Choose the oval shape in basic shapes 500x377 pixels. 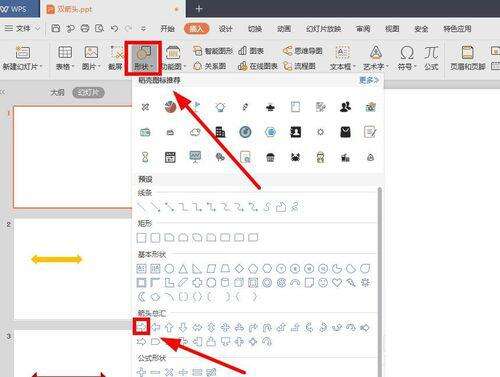tap(169, 268)
